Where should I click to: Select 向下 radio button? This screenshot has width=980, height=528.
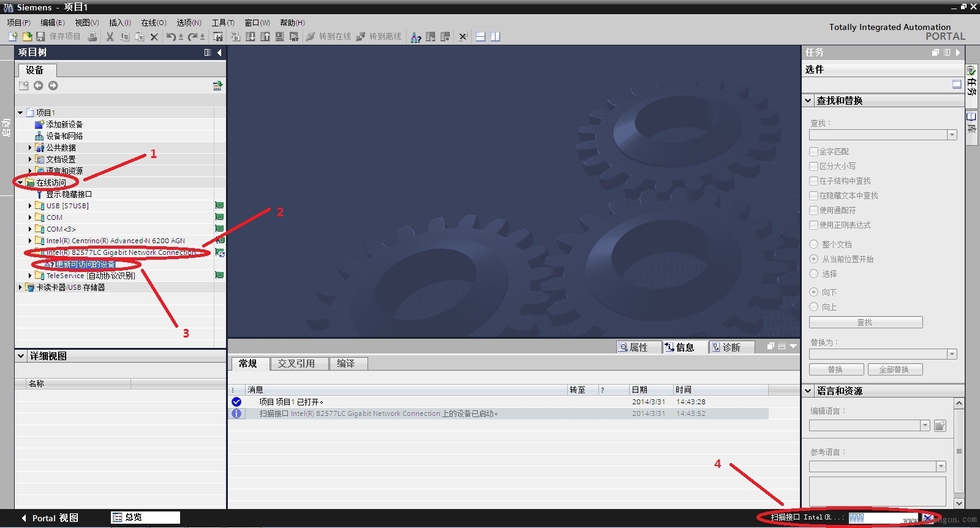(814, 292)
